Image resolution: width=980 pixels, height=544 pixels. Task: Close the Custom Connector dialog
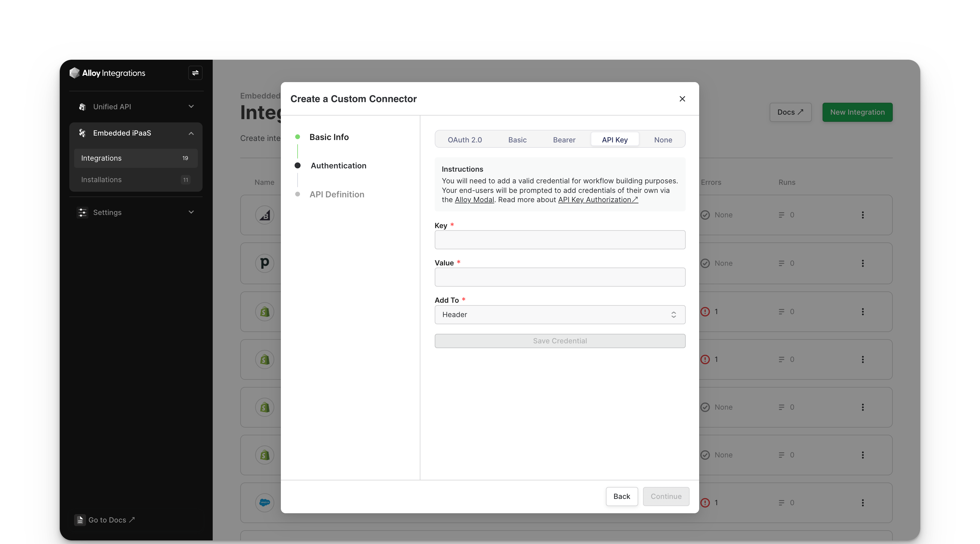(682, 99)
